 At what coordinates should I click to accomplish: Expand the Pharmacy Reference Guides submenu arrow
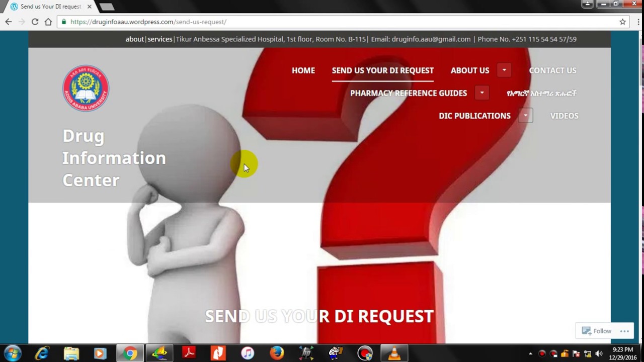coord(481,93)
